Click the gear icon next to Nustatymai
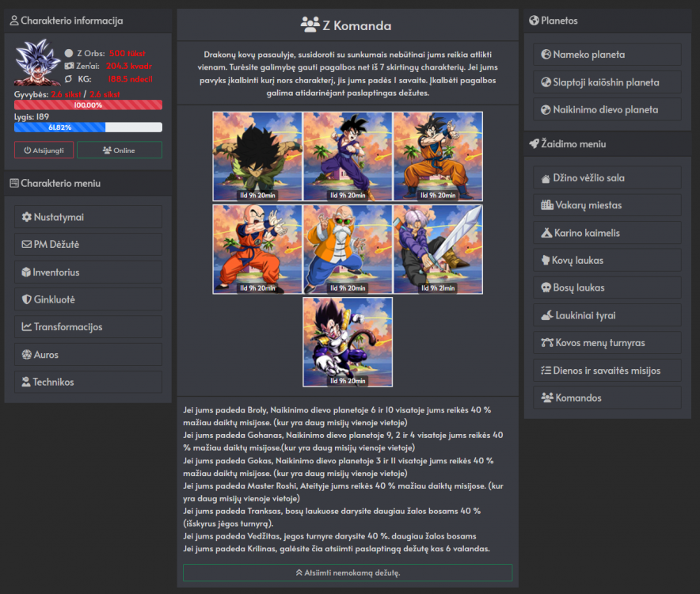The image size is (700, 594). coord(27,217)
